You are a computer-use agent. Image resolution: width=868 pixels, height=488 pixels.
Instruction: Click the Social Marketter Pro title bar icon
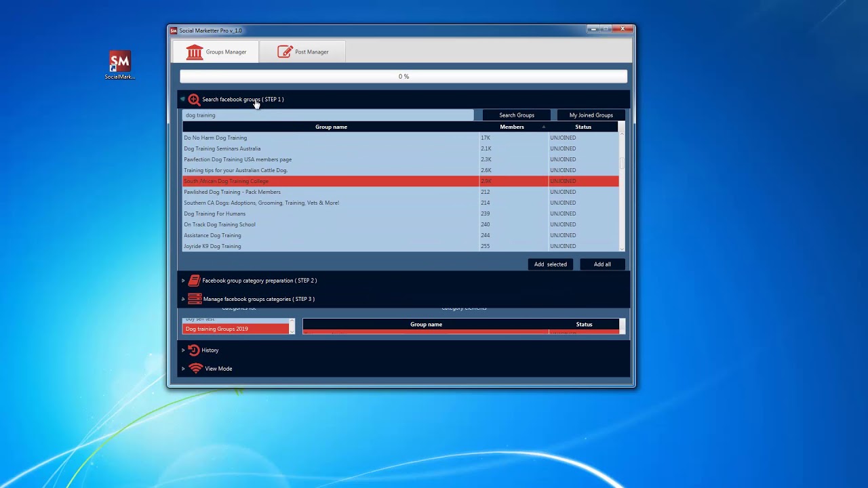point(174,30)
